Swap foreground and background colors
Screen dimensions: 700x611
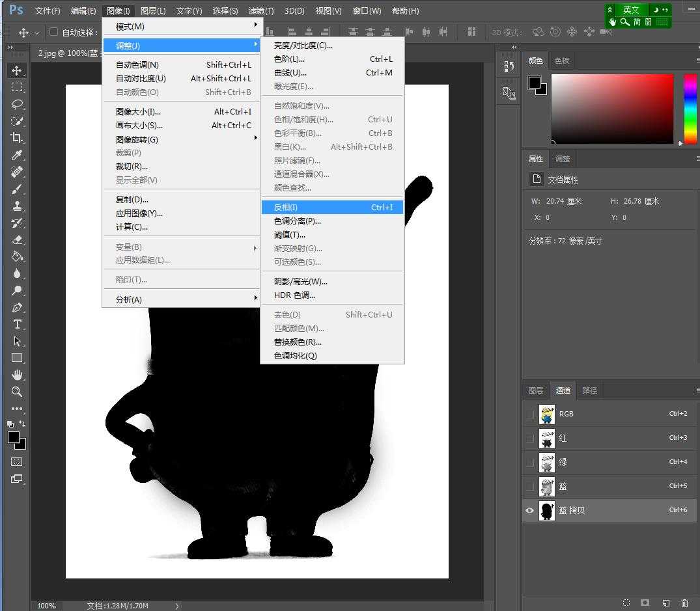point(22,424)
